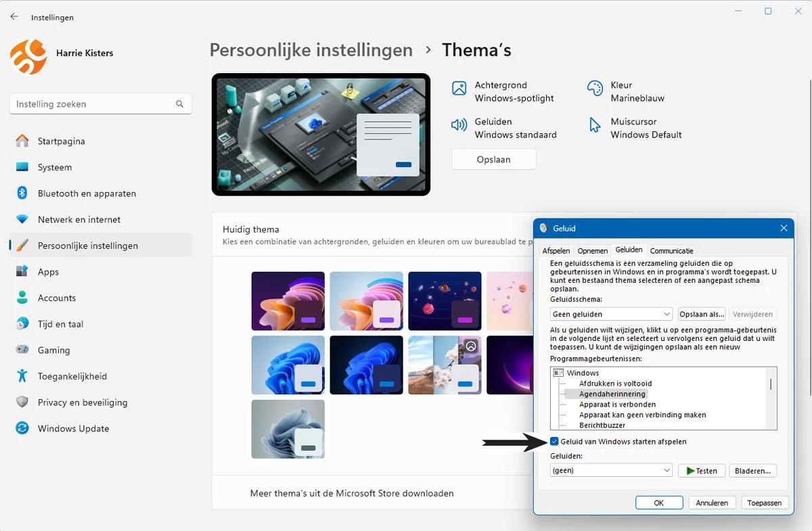Select the cherry blossom spotlight theme
This screenshot has height=531, width=812.
pos(445,365)
